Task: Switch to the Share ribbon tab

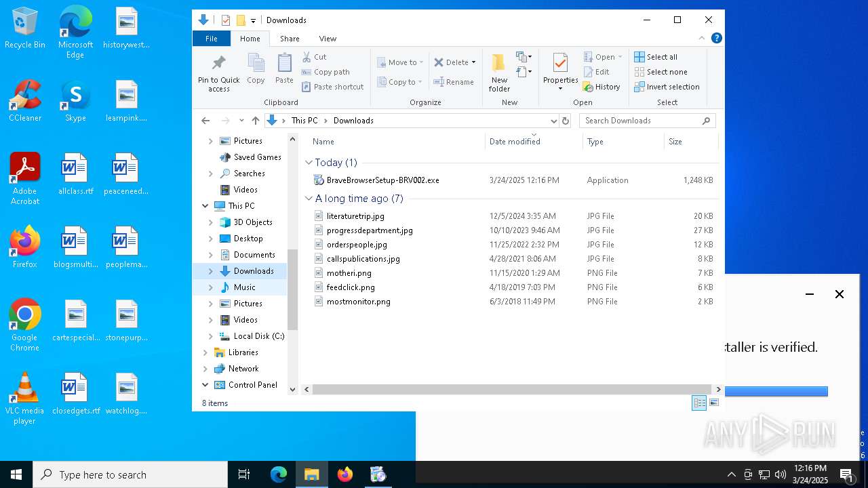Action: [290, 39]
